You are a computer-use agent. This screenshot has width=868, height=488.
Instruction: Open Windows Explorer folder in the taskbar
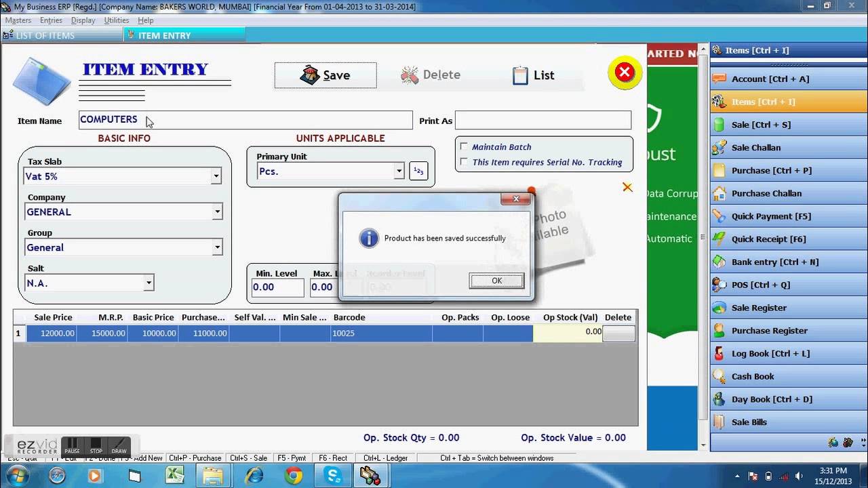point(214,476)
